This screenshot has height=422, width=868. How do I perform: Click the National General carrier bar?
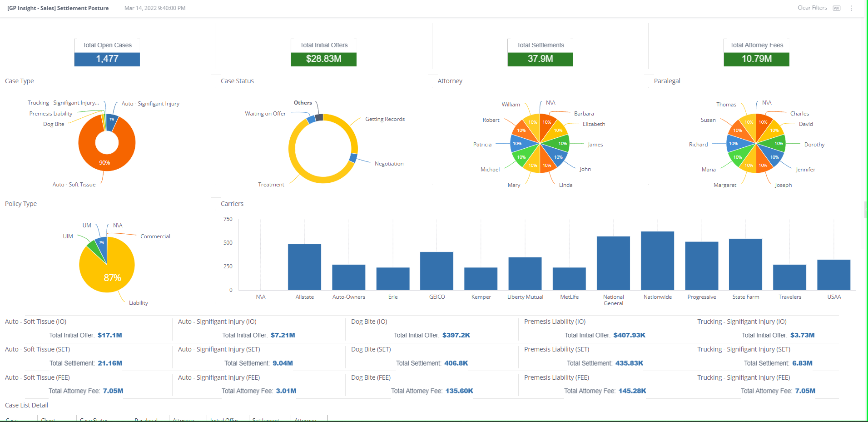[x=614, y=263]
